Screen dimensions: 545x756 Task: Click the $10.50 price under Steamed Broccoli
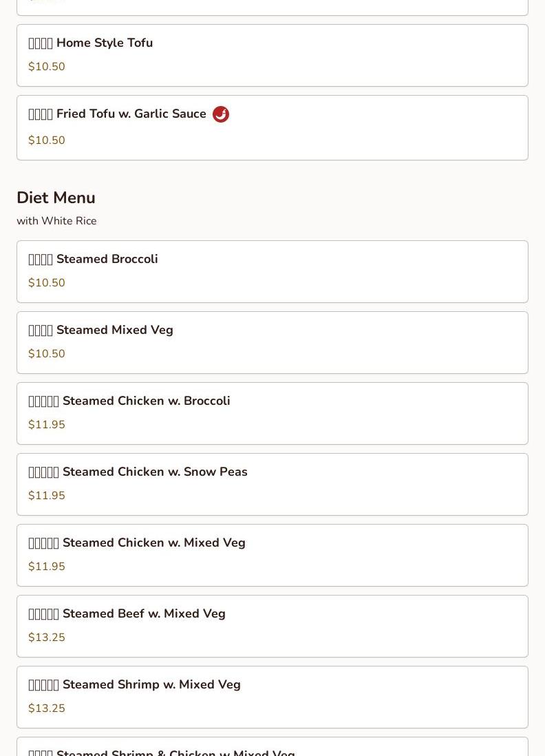coord(47,283)
